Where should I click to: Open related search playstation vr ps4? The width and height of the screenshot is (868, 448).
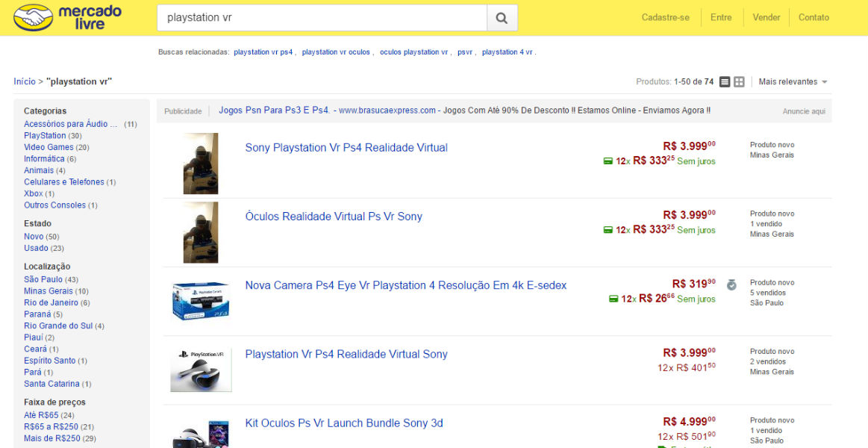click(x=263, y=52)
